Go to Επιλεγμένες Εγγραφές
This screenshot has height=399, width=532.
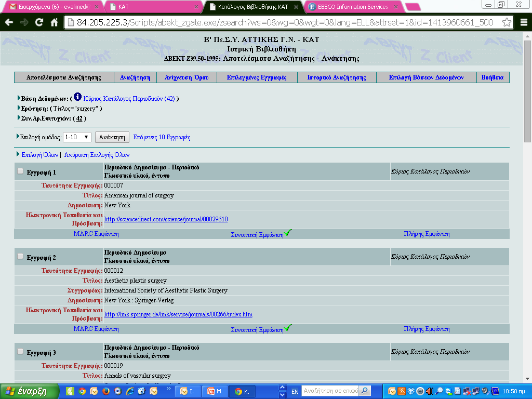[x=257, y=77]
